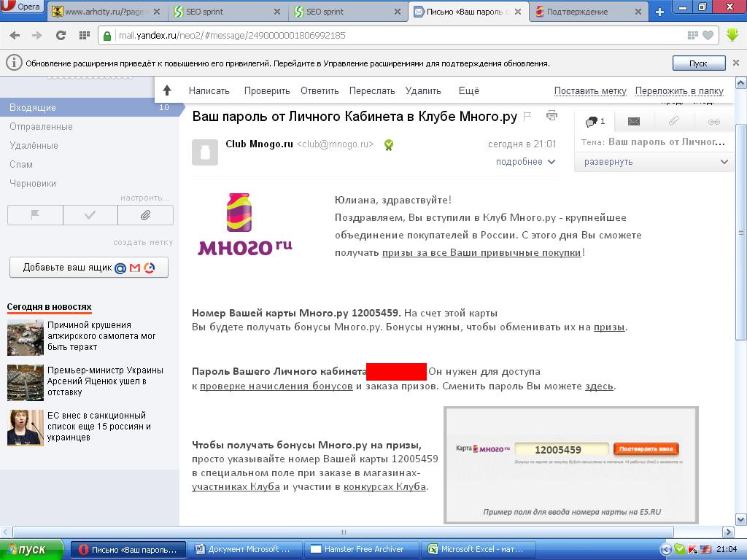The height and width of the screenshot is (560, 747).
Task: Click настроить link under folders
Action: [145, 198]
